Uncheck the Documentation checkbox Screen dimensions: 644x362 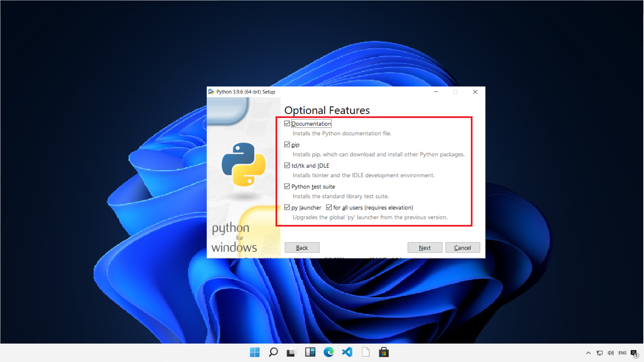287,124
